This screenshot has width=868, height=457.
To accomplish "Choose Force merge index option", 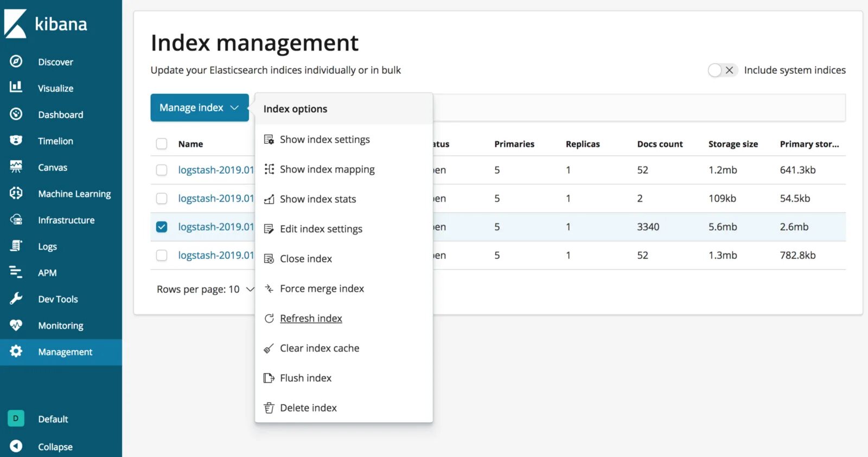I will 322,289.
